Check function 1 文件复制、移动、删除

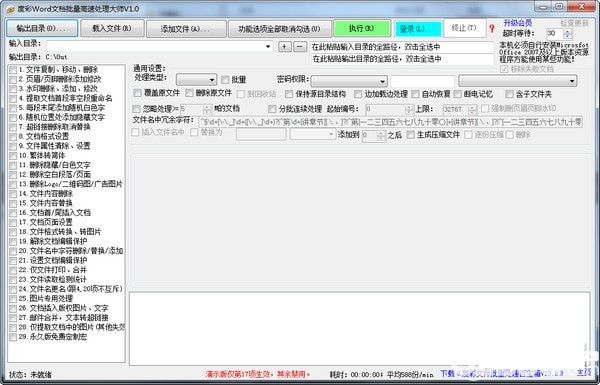tap(13, 70)
